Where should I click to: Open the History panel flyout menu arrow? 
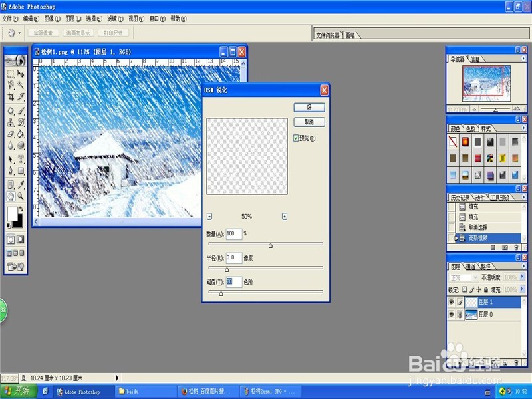523,197
